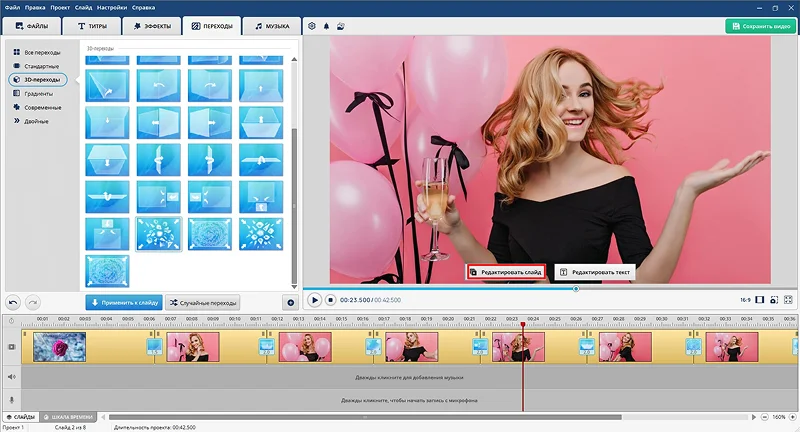
Task: Select the third slide with pink balloons
Action: click(305, 347)
